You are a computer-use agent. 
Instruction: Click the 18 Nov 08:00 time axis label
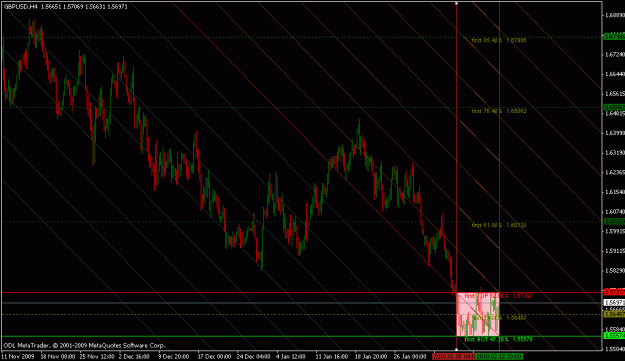[x=57, y=356]
